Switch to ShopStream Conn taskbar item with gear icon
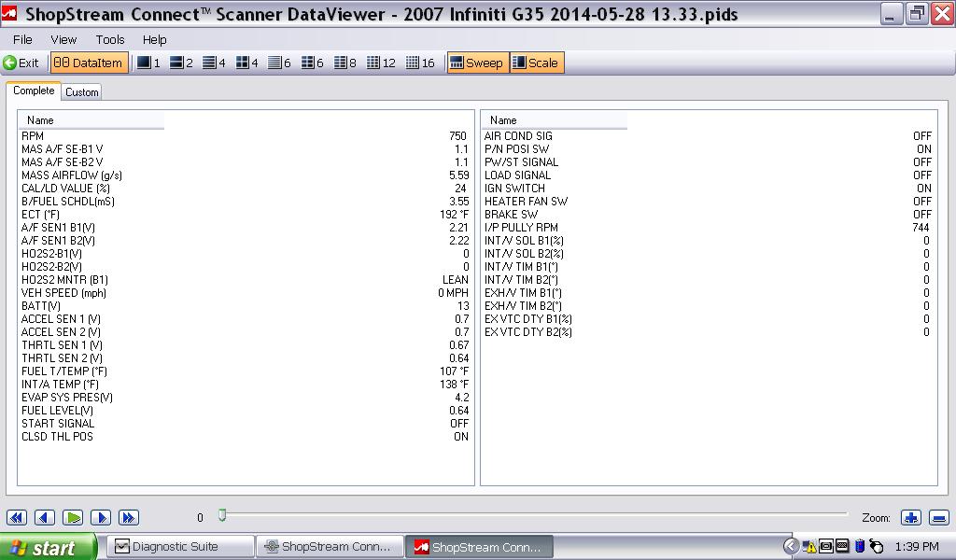The image size is (956, 560). [330, 547]
